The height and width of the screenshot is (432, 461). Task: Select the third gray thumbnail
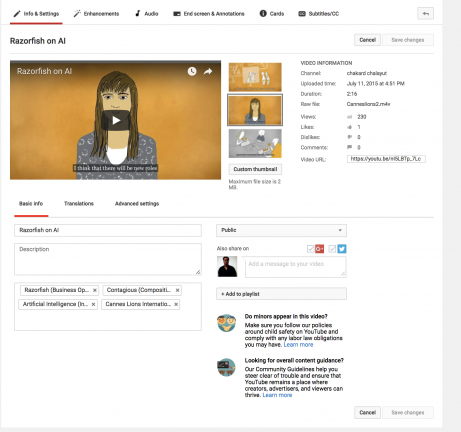pos(255,143)
